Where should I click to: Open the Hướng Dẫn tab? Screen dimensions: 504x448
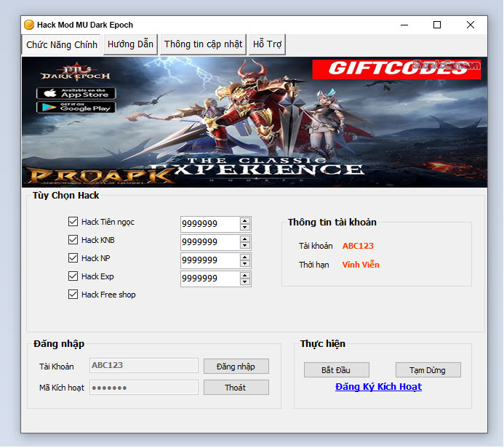pos(130,44)
